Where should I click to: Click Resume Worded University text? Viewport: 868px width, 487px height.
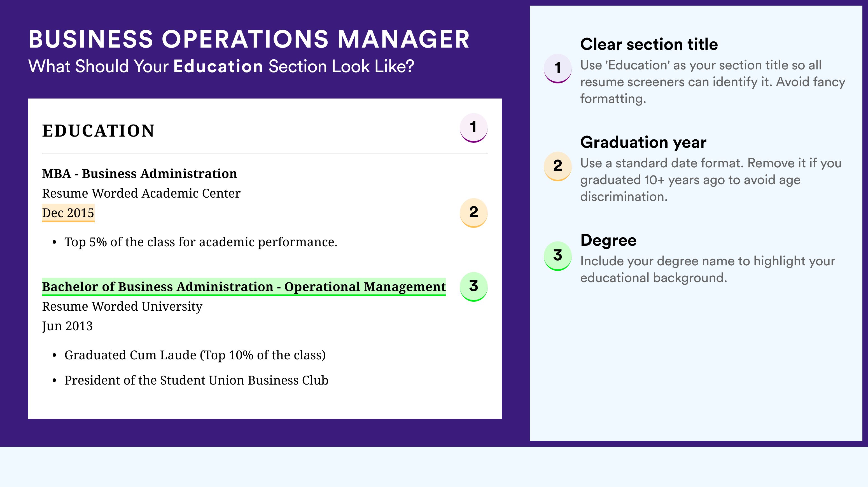122,306
